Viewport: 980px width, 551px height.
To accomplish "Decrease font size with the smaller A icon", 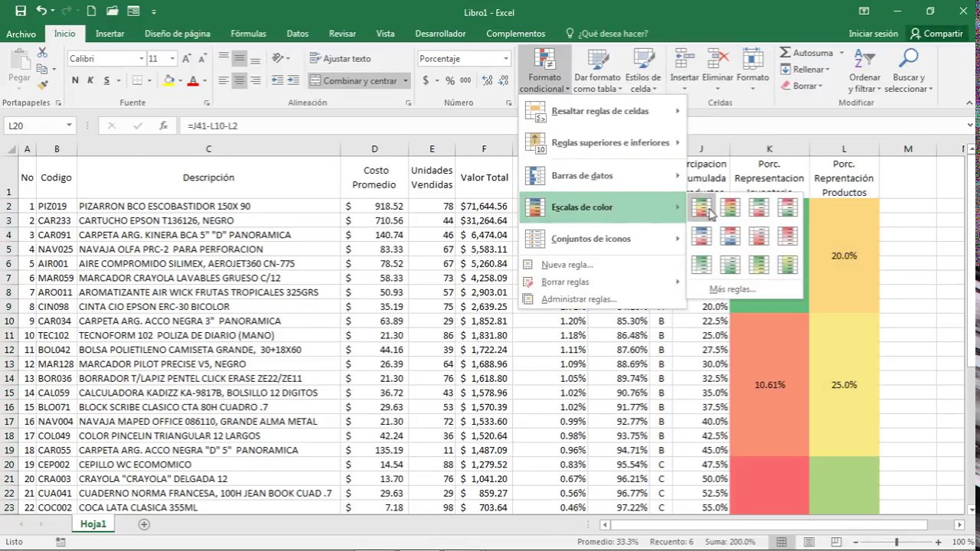I will pyautogui.click(x=203, y=59).
